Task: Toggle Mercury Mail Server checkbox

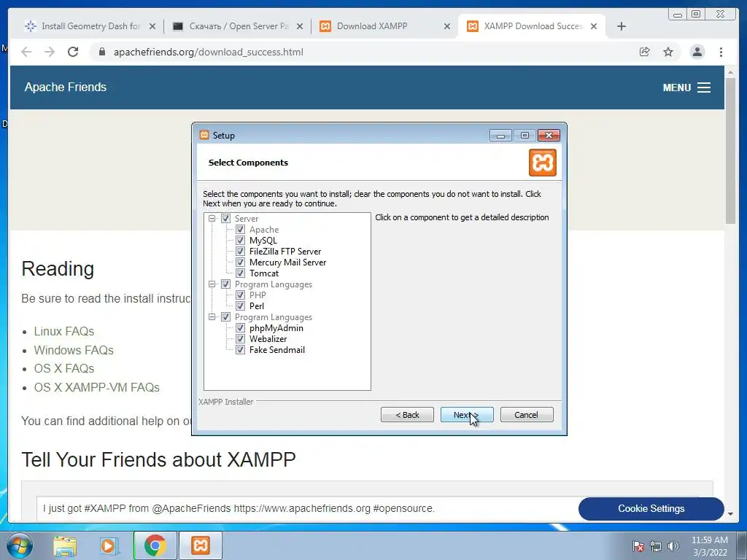Action: [240, 262]
